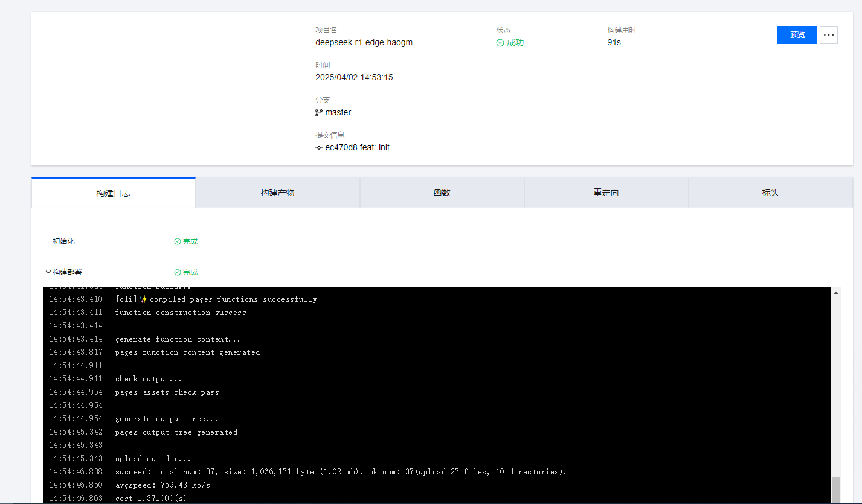
Task: Click the green success icon beside 成功
Action: click(500, 43)
